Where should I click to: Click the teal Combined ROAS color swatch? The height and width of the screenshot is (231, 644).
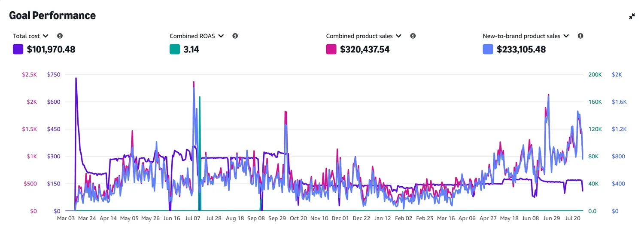pyautogui.click(x=175, y=49)
